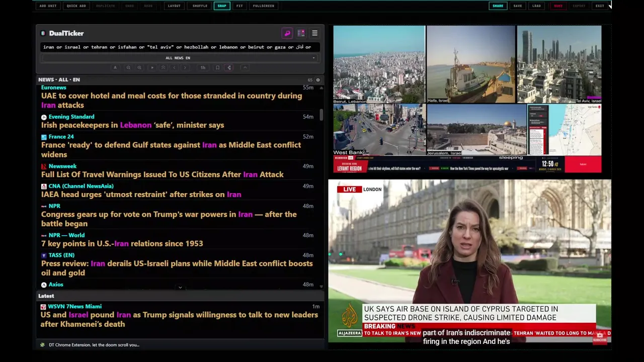Click the font size 'A' icon
Image resolution: width=644 pixels, height=362 pixels.
click(x=115, y=67)
